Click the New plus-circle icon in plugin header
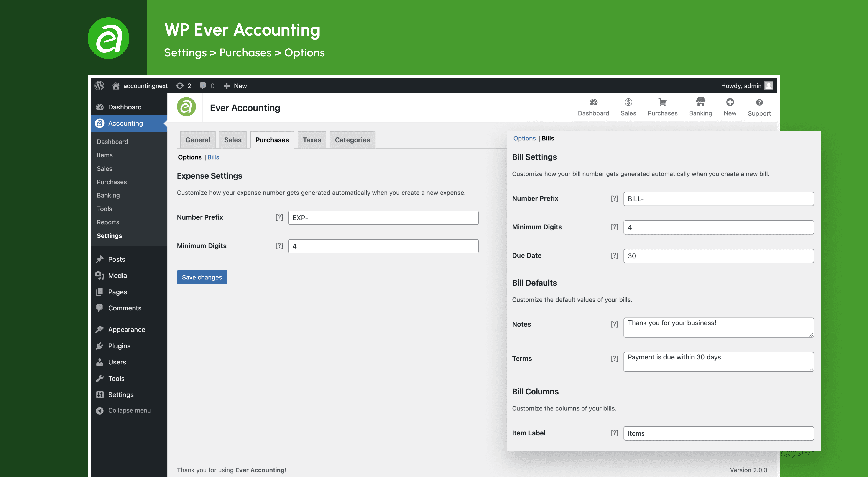Viewport: 868px width, 477px height. [730, 102]
